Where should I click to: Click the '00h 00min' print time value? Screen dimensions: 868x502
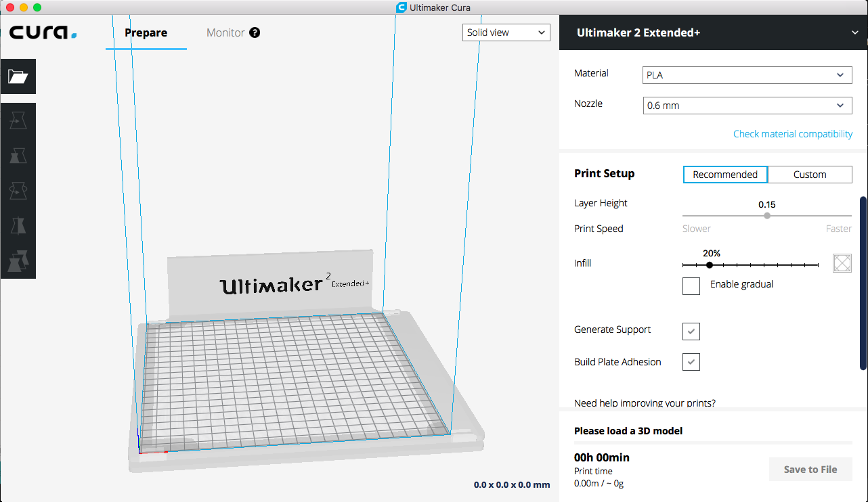(602, 457)
